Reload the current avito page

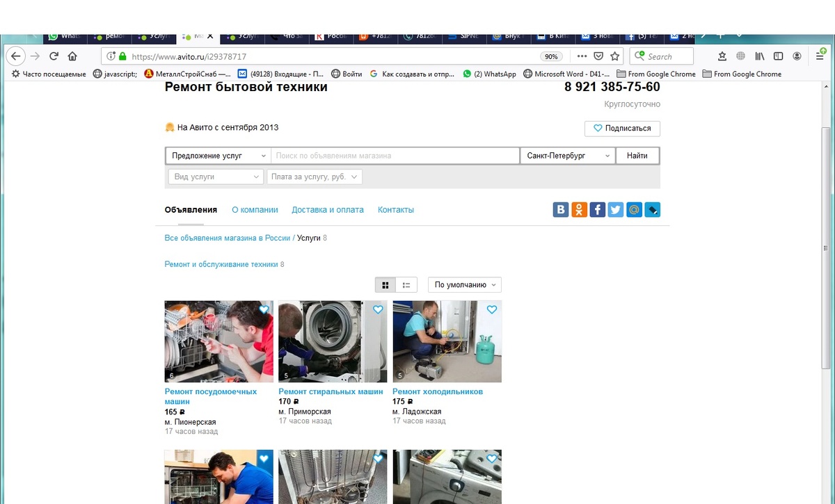pos(54,56)
